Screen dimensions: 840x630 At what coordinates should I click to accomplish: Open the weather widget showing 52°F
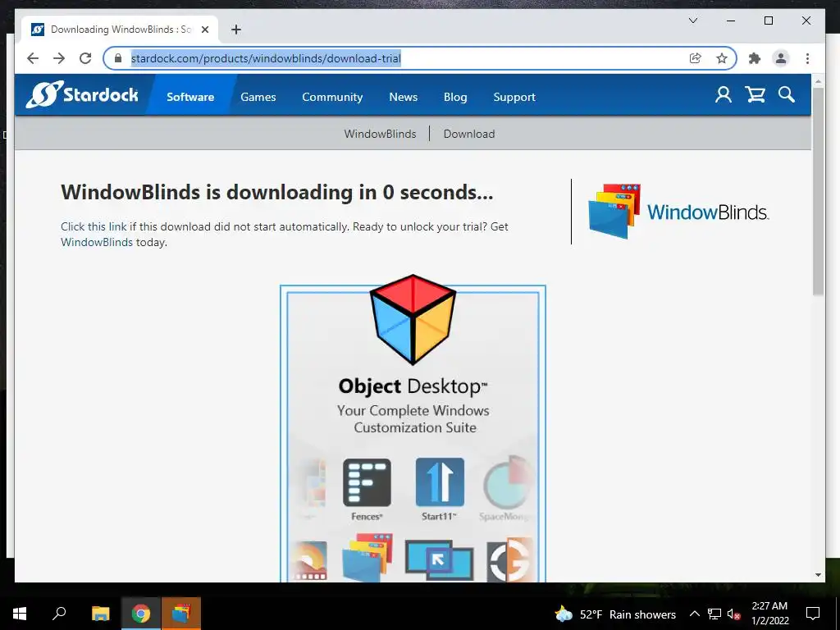pos(615,614)
